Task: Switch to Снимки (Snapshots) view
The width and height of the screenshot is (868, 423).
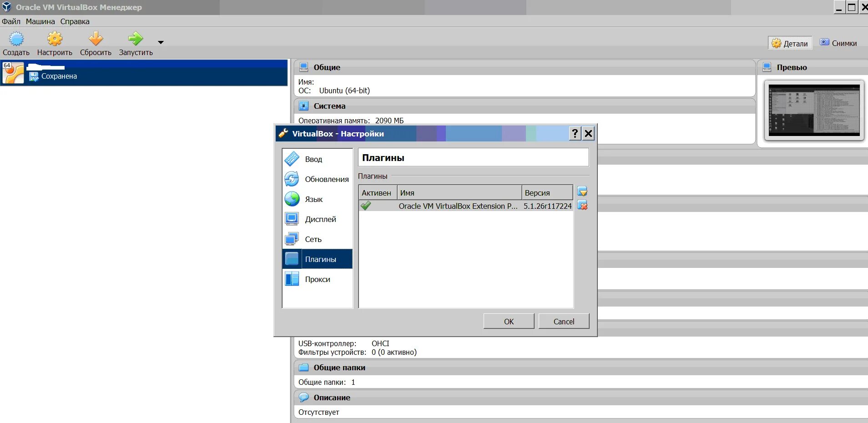Action: pyautogui.click(x=838, y=43)
